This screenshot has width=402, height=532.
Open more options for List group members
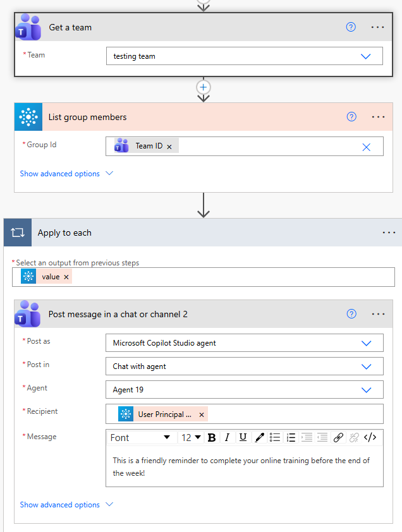click(378, 117)
